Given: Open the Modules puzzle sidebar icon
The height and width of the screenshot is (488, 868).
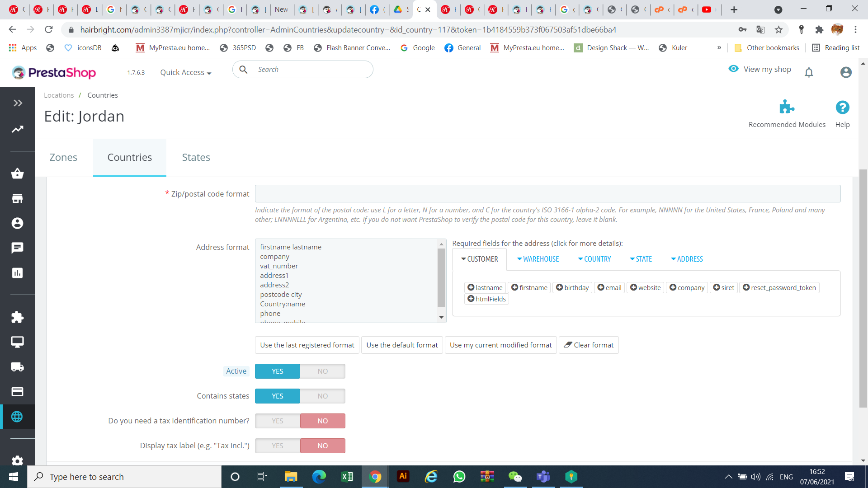Looking at the screenshot, I should (17, 317).
